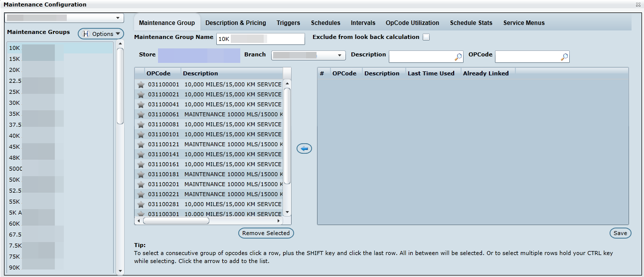Go to the OpCode Utilization tab

[412, 23]
